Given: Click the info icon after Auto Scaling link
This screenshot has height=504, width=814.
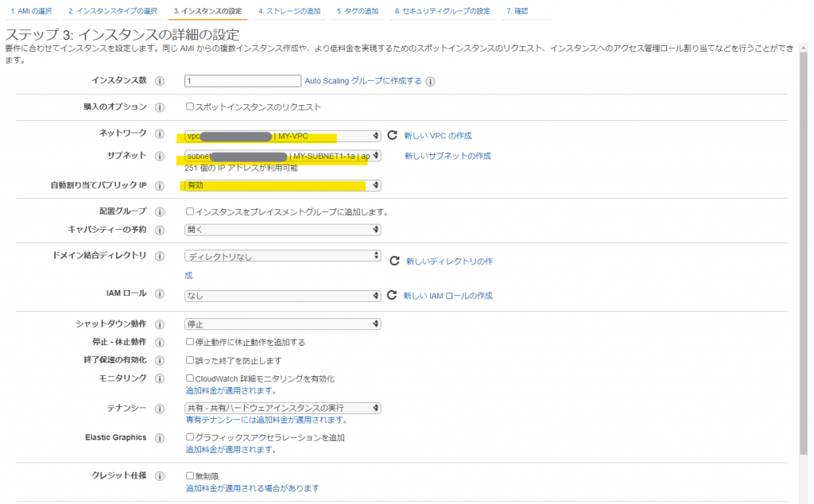Looking at the screenshot, I should tap(430, 81).
